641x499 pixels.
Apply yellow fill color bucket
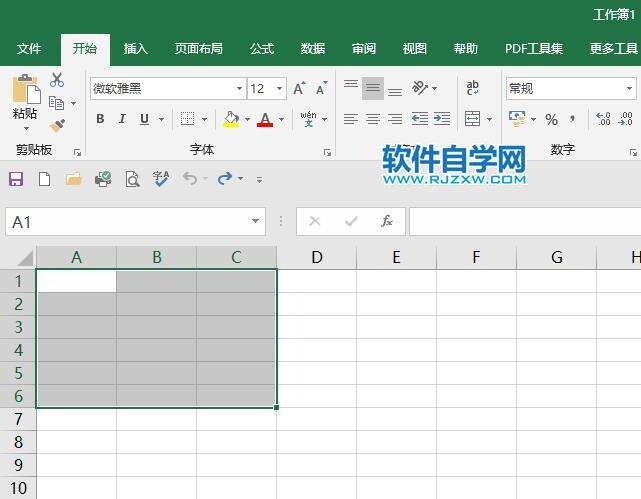[231, 119]
